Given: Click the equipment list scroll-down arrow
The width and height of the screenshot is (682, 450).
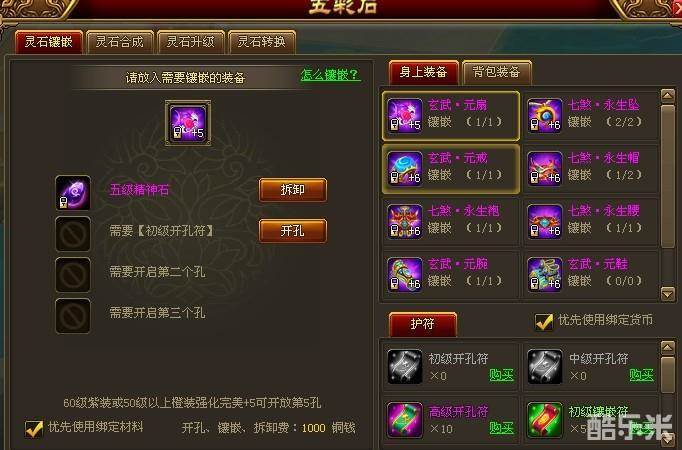Looking at the screenshot, I should (668, 294).
